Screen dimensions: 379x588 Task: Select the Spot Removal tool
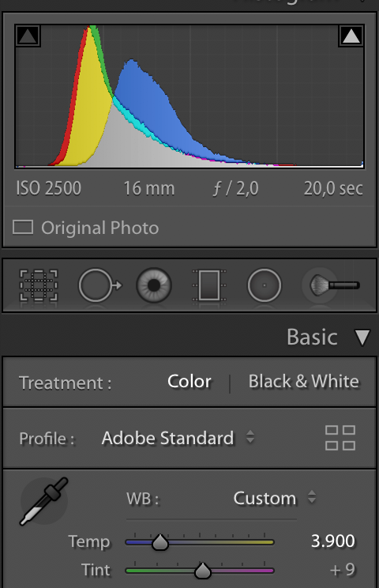[100, 285]
